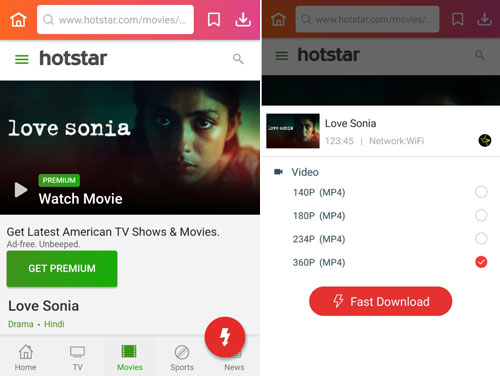Click the dimmed URL field on right screen

point(367,19)
